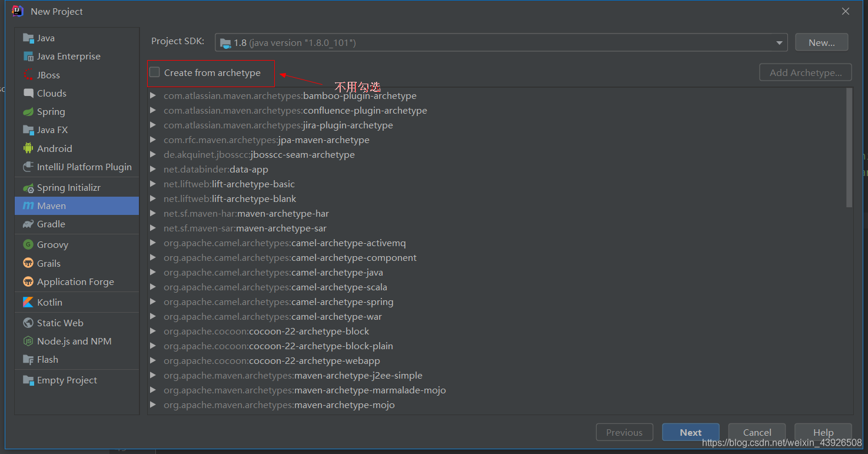Select Kotlin project type label
Image resolution: width=868 pixels, height=454 pixels.
coord(49,302)
